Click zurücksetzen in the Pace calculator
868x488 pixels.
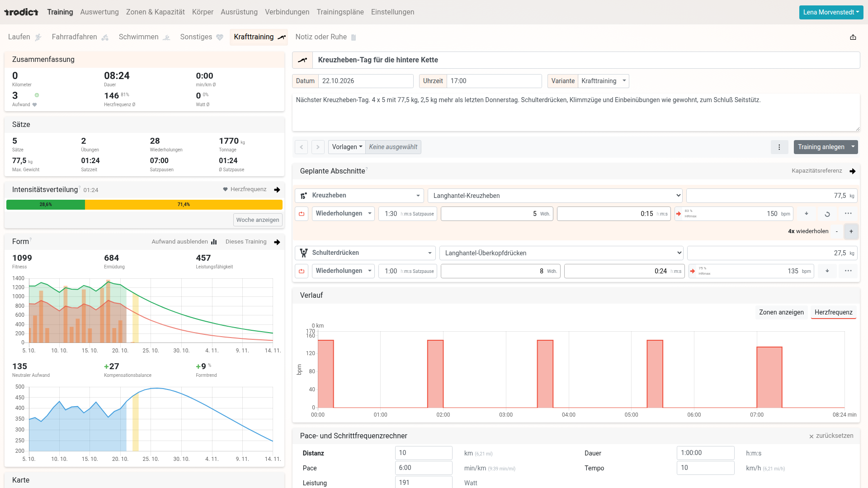click(831, 436)
